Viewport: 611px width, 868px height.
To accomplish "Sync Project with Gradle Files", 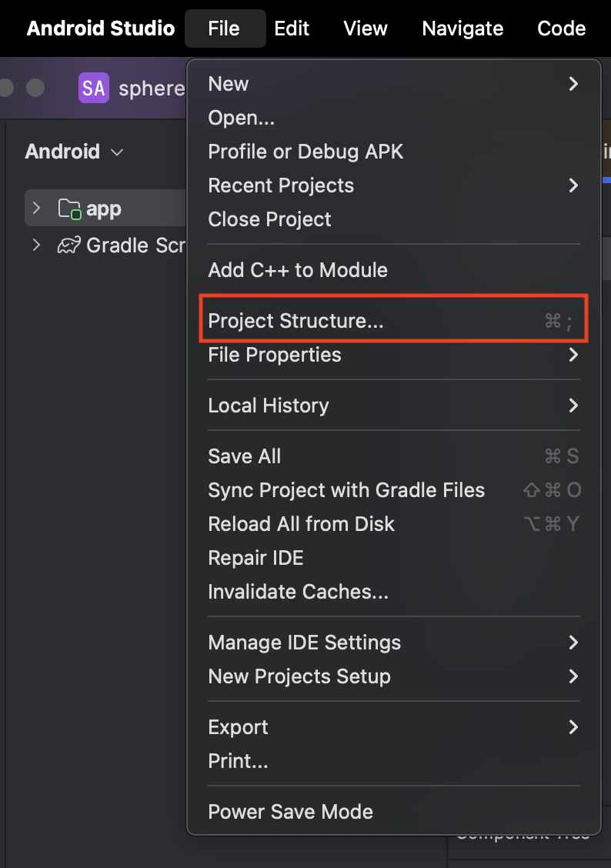I will (x=346, y=490).
